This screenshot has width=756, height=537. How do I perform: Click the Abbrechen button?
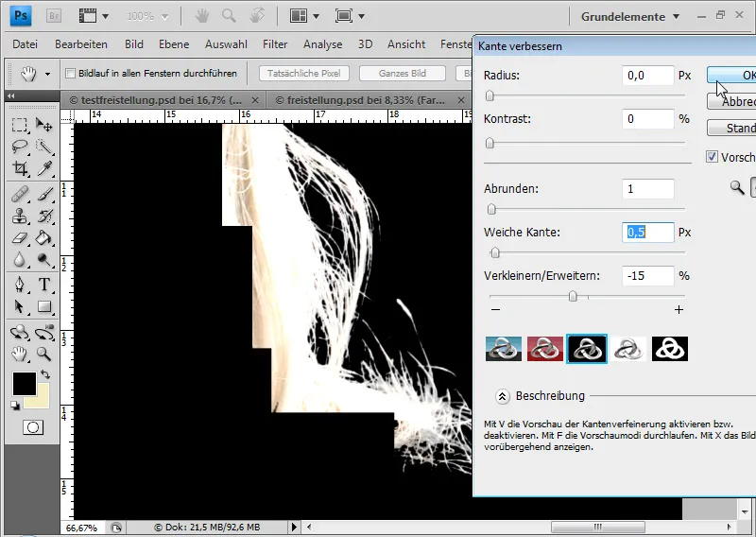tap(731, 101)
